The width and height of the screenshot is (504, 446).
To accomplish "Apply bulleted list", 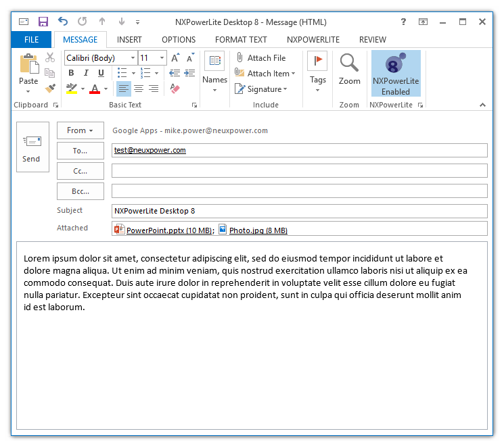I will click(x=122, y=73).
